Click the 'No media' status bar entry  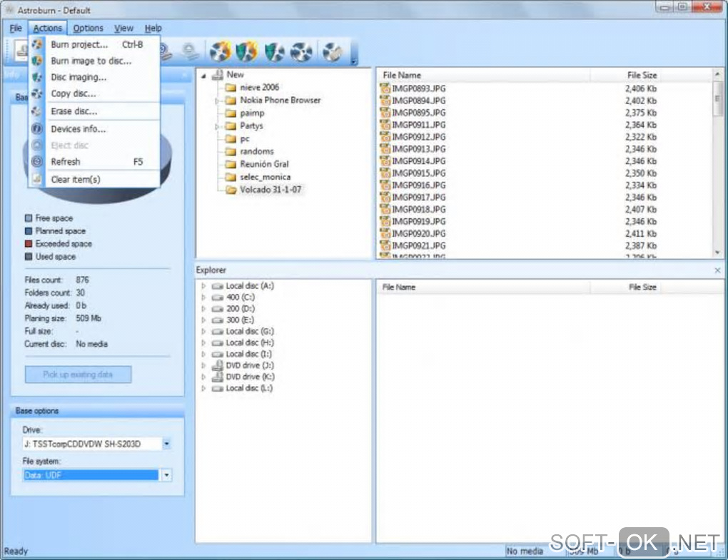tap(525, 551)
